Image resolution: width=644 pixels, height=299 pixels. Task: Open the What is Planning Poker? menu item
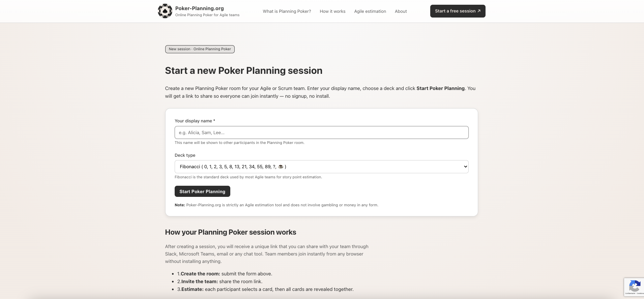(287, 11)
